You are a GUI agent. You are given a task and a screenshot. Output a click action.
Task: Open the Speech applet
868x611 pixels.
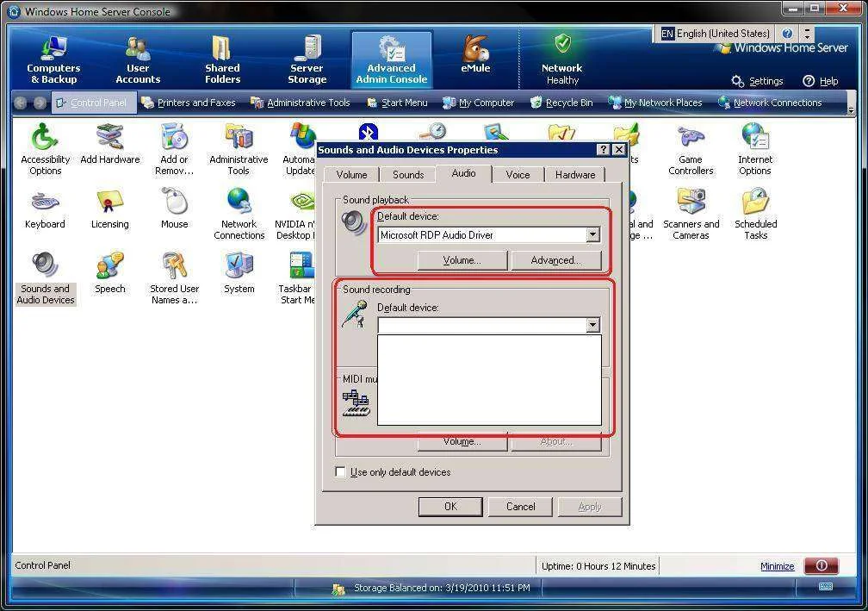(109, 273)
